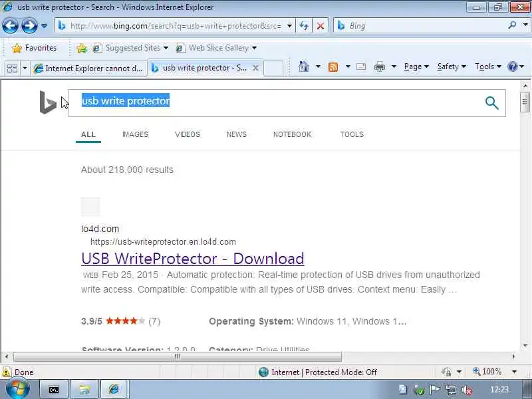Click the lo4d.com result favicon thumbnail

pyautogui.click(x=90, y=206)
